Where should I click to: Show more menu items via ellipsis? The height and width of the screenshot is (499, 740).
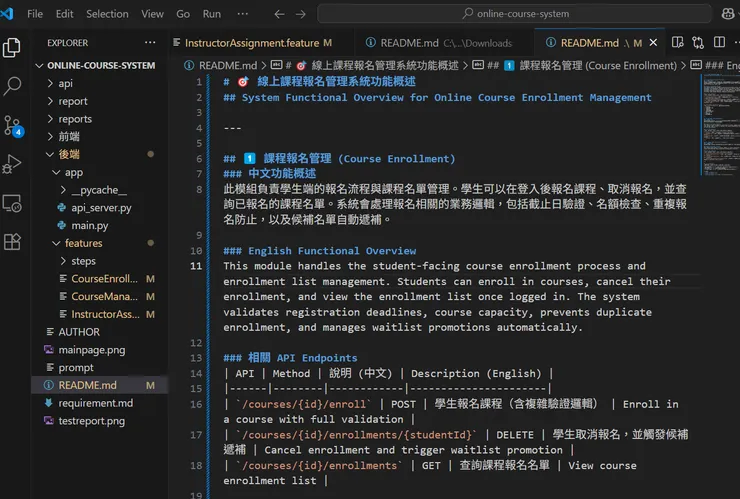click(x=243, y=14)
